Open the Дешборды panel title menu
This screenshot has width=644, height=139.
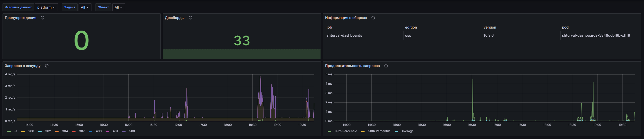tap(175, 18)
